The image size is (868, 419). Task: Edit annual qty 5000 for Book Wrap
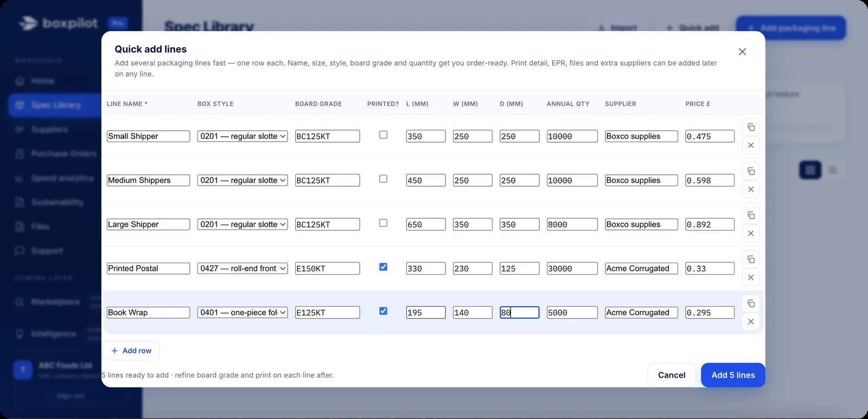pyautogui.click(x=572, y=312)
